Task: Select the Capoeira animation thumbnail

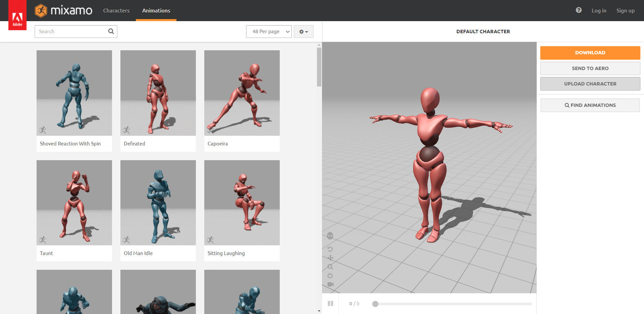Action: coord(242,93)
